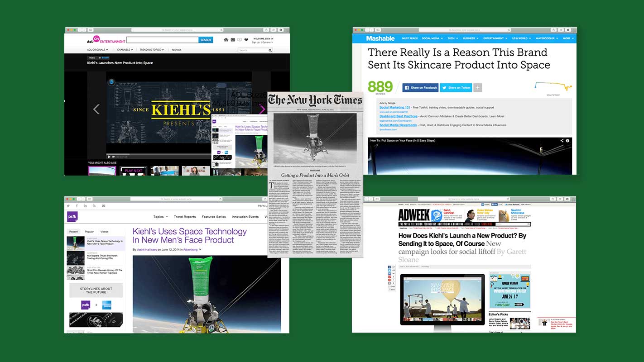Open Trend Reports on PSFK
644x362 pixels.
[185, 217]
